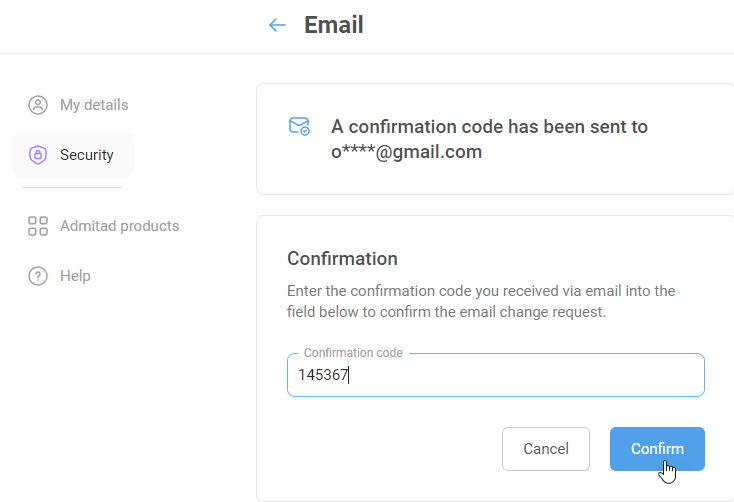Click the Help question mark icon
The image size is (734, 502).
(38, 276)
